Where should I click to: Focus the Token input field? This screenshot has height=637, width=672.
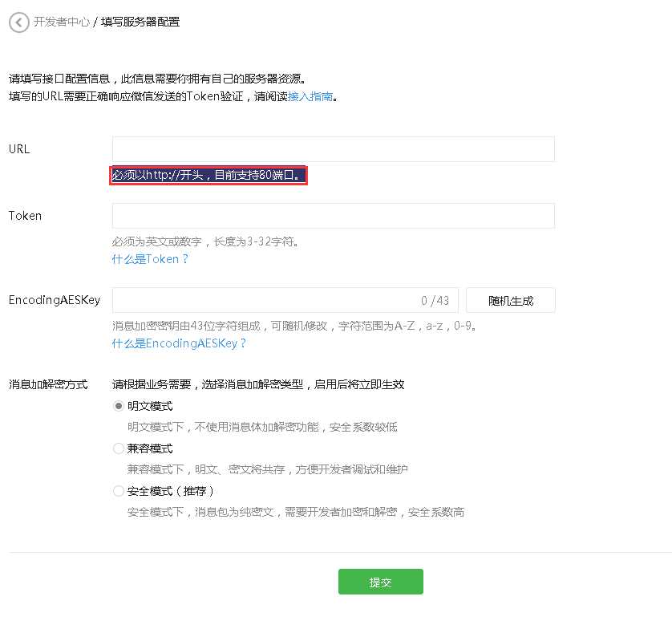coord(334,216)
